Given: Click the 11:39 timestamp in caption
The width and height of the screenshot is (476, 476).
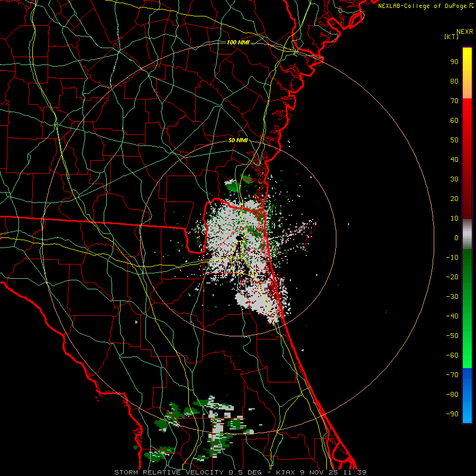Looking at the screenshot, I should (x=355, y=472).
